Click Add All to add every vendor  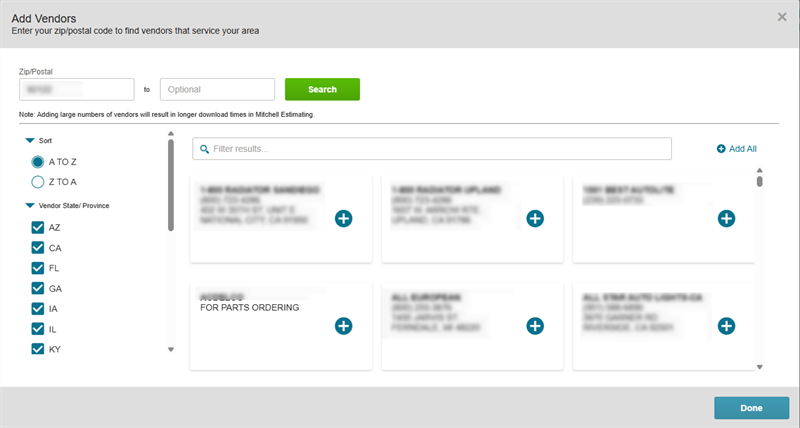(737, 149)
